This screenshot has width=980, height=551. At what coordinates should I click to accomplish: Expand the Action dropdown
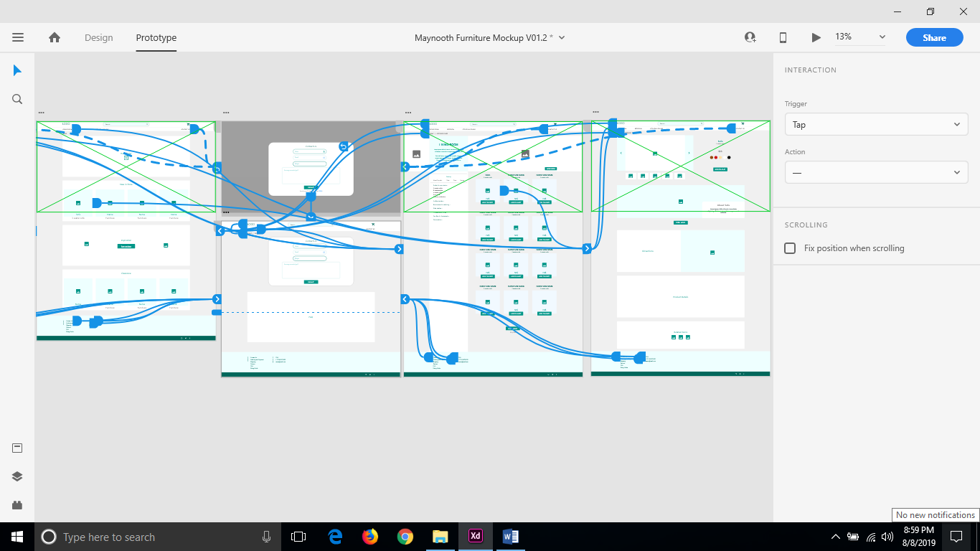click(876, 172)
